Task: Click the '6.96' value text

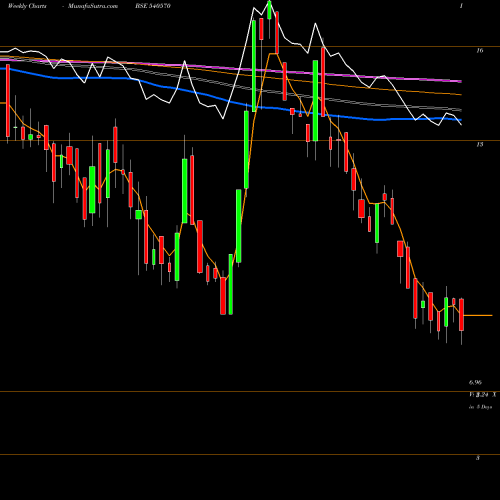Action: coord(475,382)
